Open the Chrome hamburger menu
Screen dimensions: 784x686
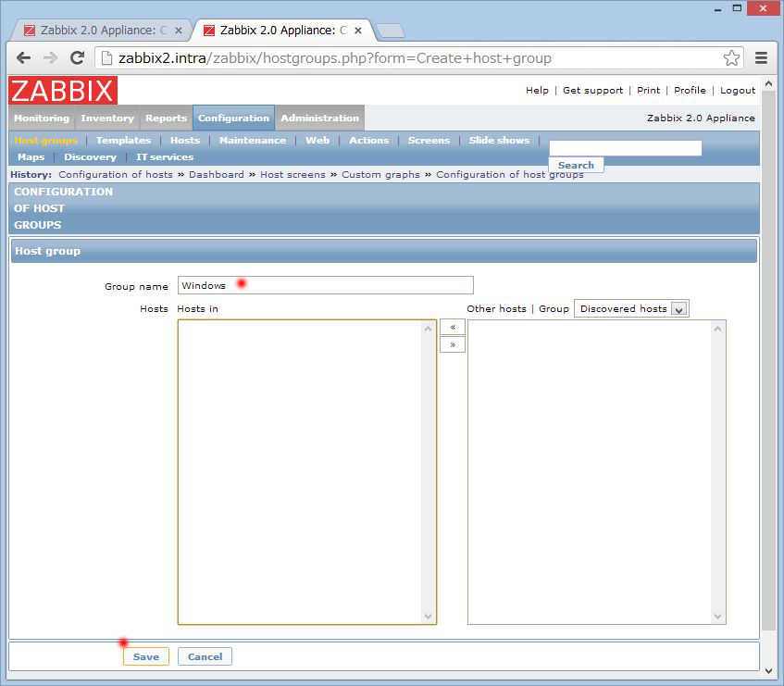[761, 58]
